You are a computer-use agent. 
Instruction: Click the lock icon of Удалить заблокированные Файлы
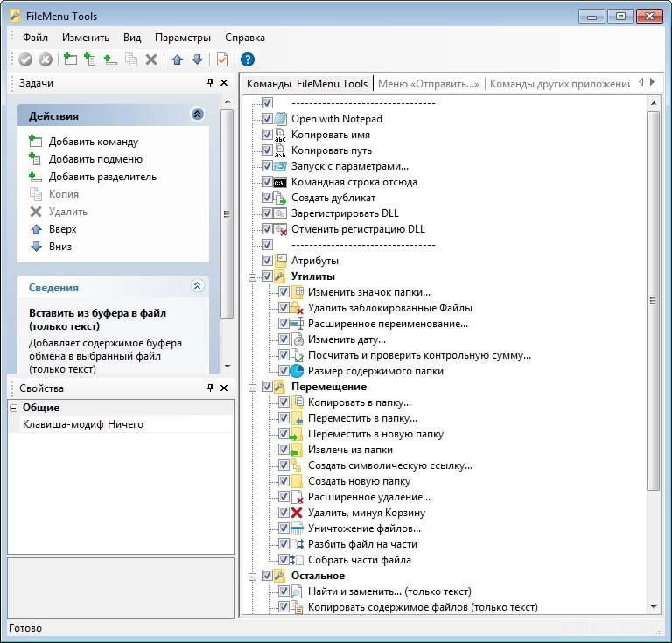tap(297, 308)
